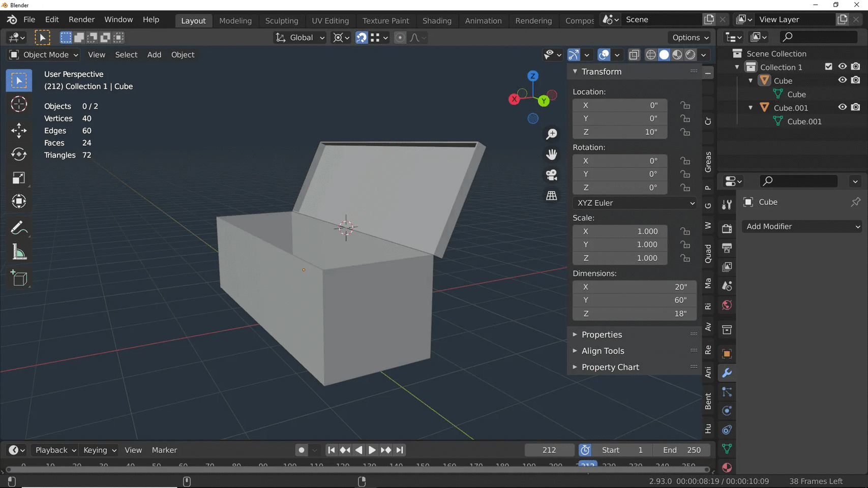Select the Add Cube tool
Screen dimensions: 868x488
19,278
